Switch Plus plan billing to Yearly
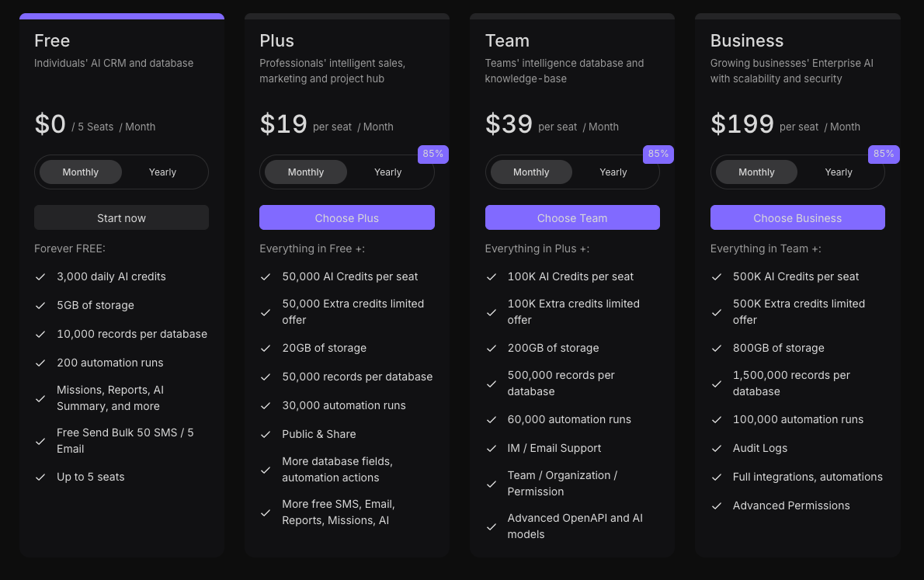924x580 pixels. click(387, 172)
